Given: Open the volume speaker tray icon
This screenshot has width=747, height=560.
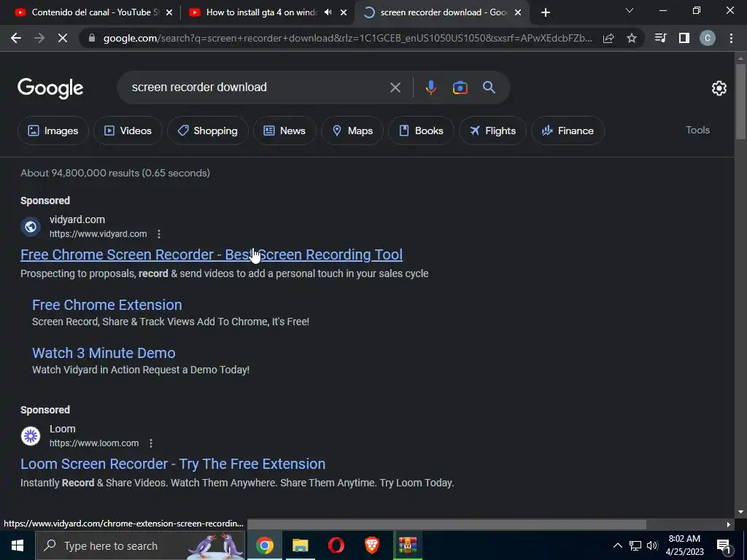Looking at the screenshot, I should 652,545.
